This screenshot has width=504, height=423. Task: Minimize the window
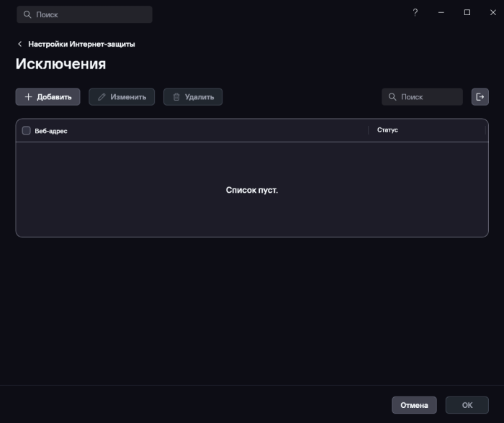pos(441,12)
